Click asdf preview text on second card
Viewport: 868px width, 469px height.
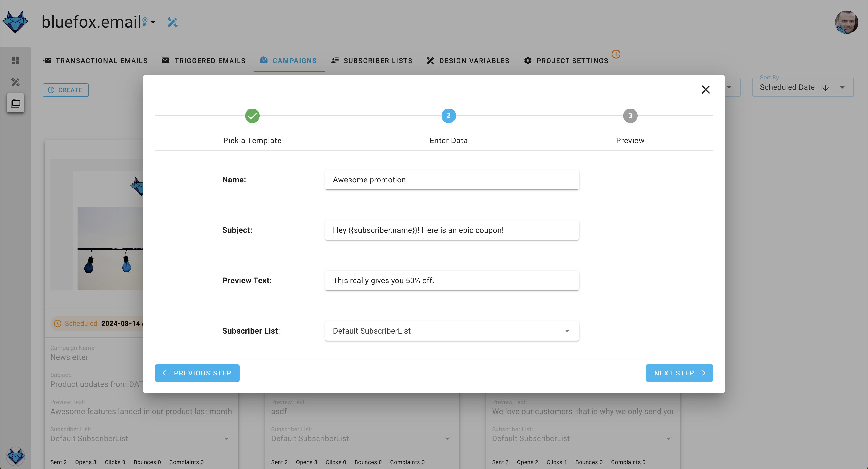point(279,411)
